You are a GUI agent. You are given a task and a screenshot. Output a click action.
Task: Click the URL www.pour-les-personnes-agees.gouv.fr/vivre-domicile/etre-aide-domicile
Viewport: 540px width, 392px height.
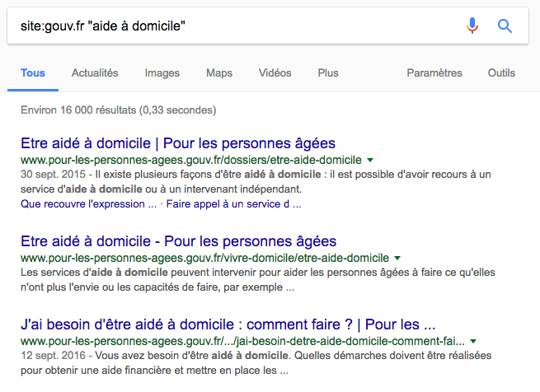point(205,258)
